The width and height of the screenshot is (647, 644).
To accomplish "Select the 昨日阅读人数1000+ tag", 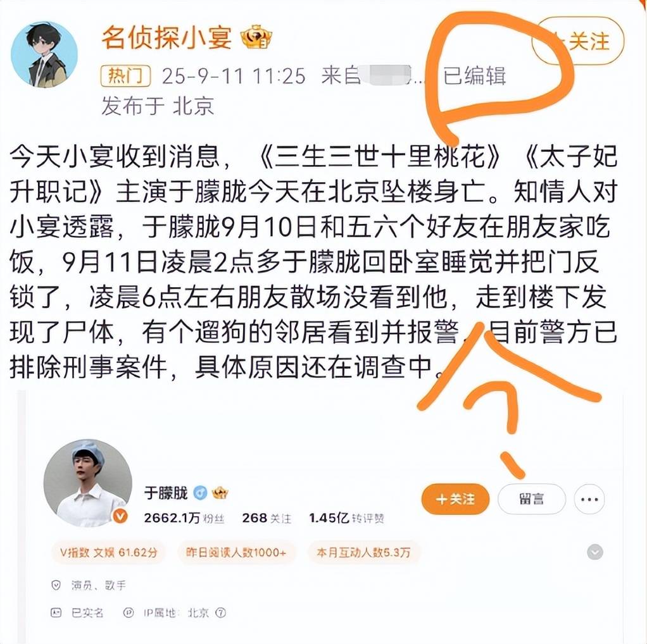I will point(236,552).
